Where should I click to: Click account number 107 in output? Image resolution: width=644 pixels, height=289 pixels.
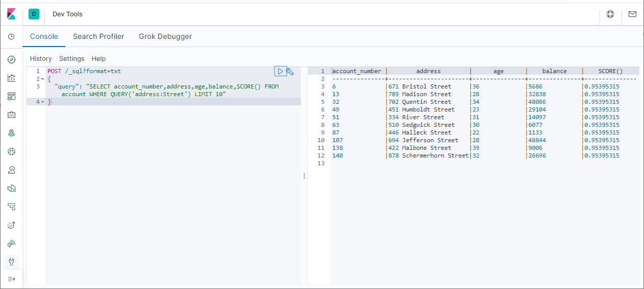338,141
